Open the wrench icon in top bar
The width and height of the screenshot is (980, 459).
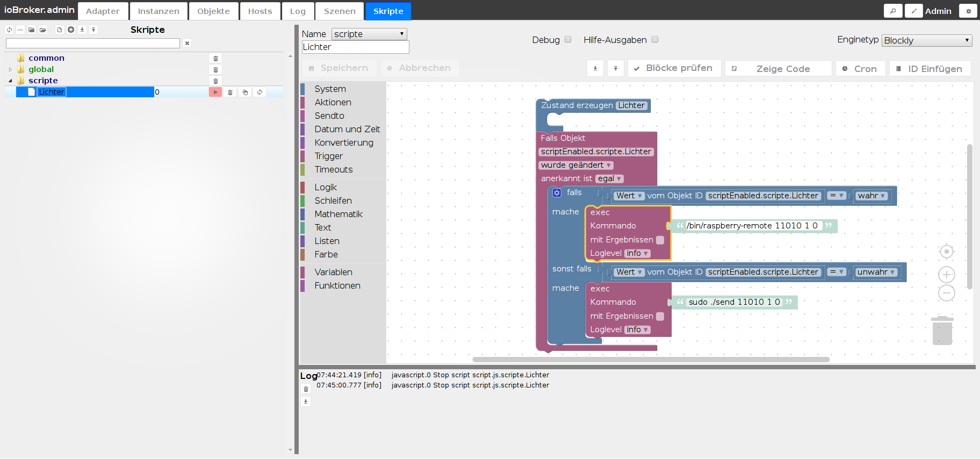point(893,11)
